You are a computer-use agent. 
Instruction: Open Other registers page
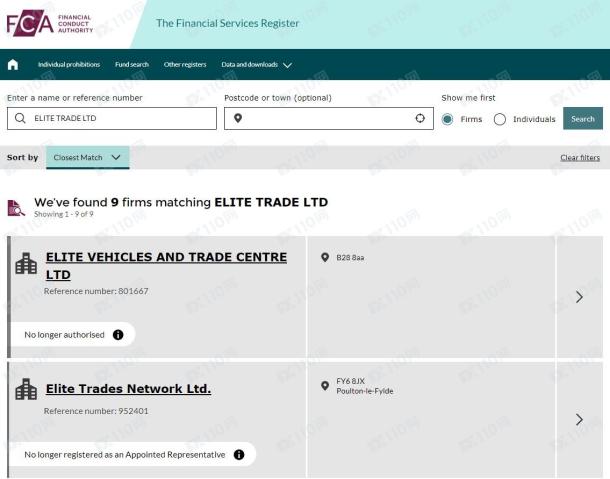click(185, 65)
